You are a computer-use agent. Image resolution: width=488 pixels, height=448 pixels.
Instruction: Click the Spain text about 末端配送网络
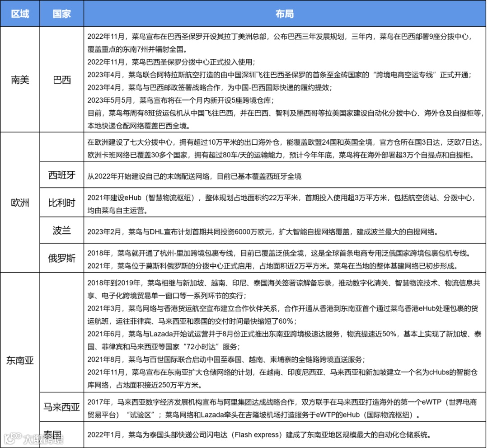point(194,176)
